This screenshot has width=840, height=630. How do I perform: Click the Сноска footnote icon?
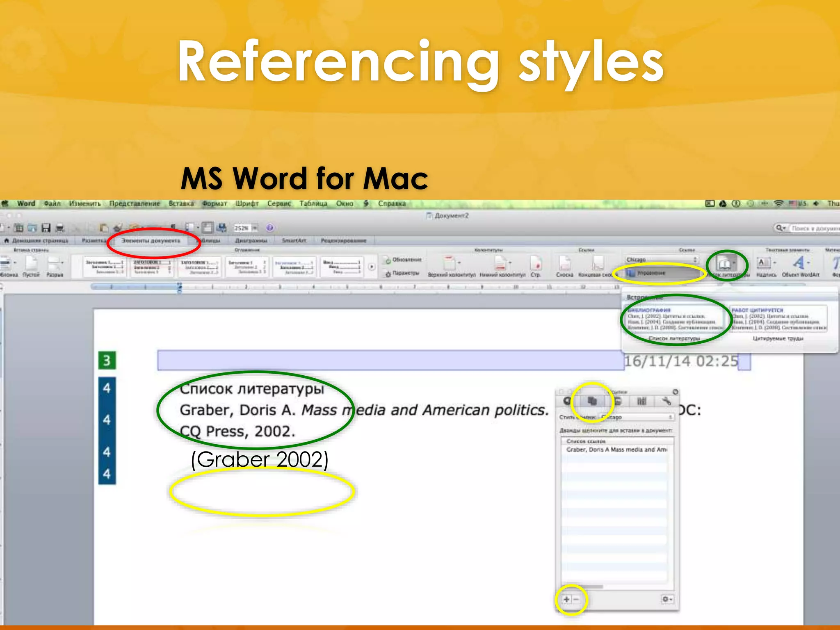[564, 262]
